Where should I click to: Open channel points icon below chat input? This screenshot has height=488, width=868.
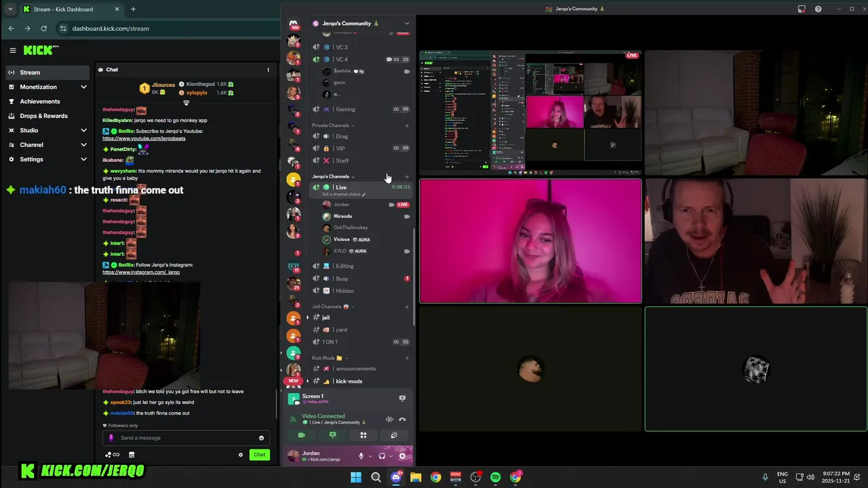tap(112, 455)
